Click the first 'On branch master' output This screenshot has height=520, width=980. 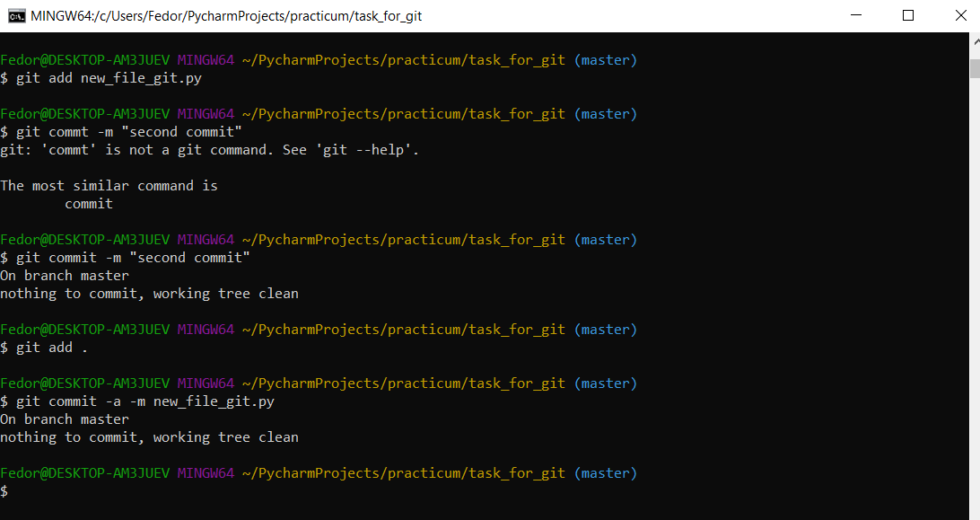[x=65, y=276]
